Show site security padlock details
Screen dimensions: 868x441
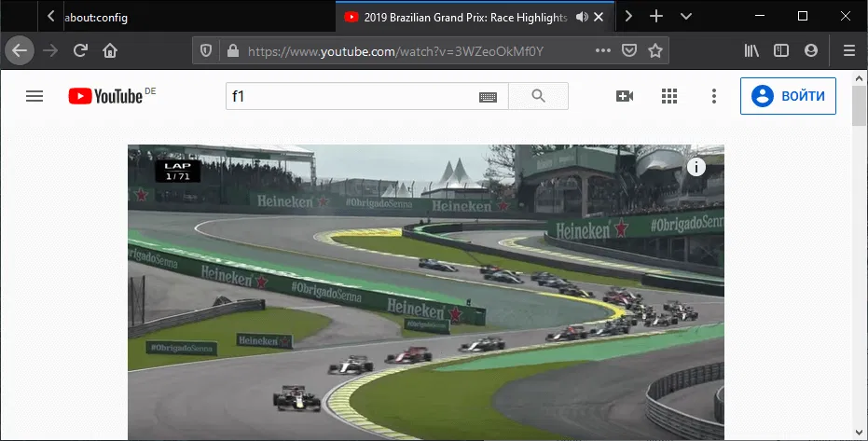click(233, 51)
